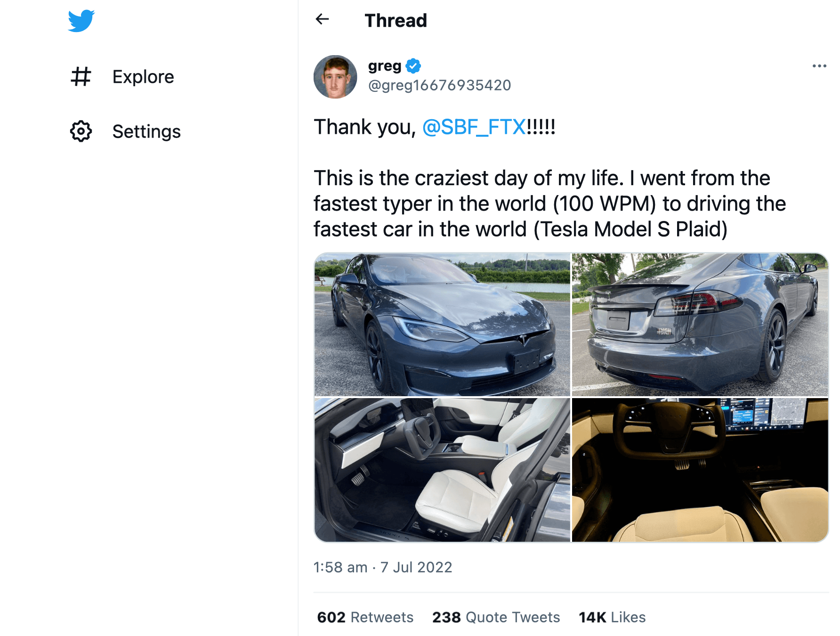
Task: Click the blue verified badge
Action: 413,66
